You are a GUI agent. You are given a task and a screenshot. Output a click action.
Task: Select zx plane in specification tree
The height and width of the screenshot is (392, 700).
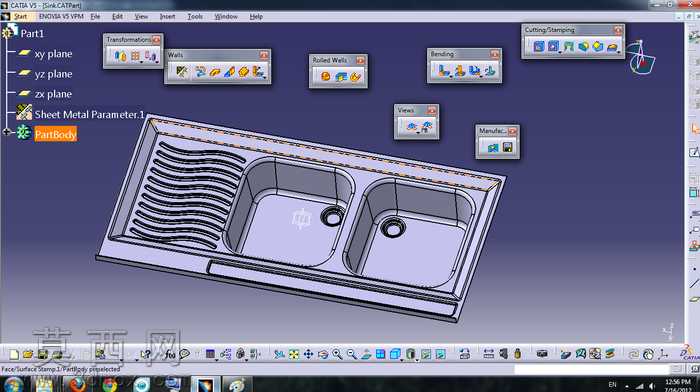pos(53,94)
